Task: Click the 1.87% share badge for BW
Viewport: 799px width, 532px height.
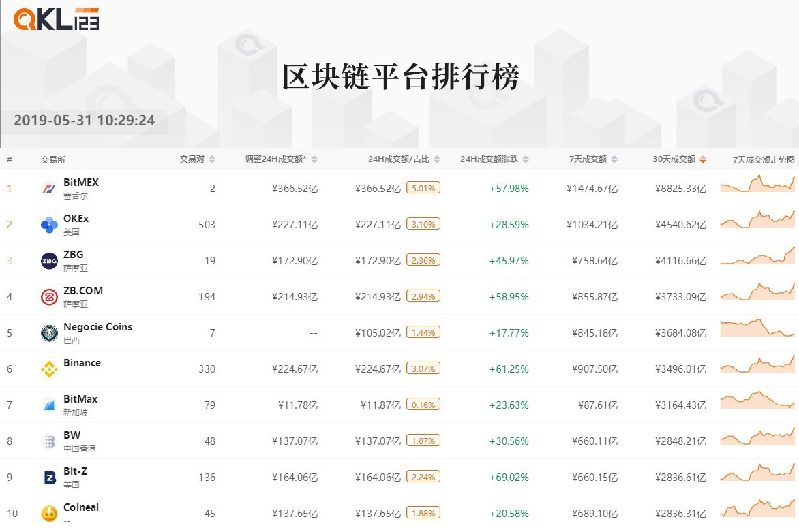Action: tap(423, 441)
